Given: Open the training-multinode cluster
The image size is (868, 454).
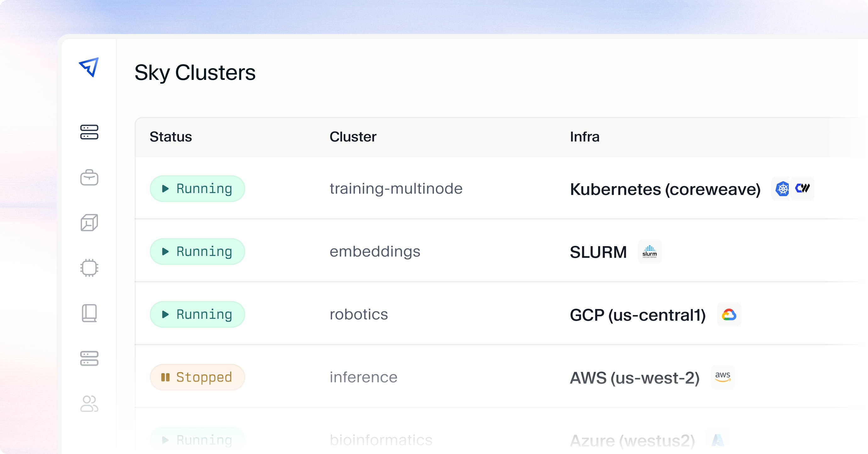Looking at the screenshot, I should tap(397, 189).
